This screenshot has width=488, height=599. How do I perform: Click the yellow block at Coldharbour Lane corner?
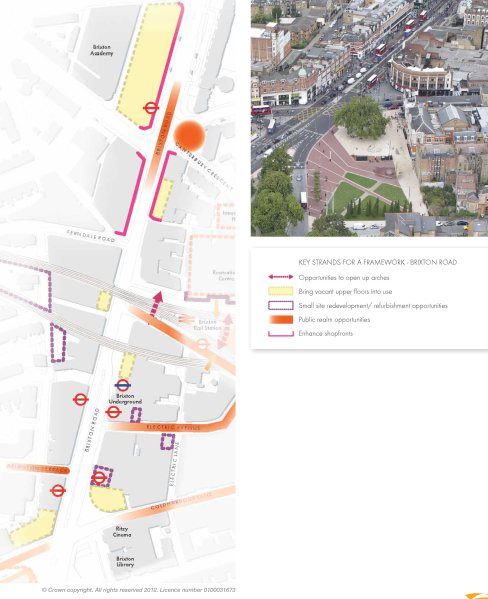coord(108,499)
